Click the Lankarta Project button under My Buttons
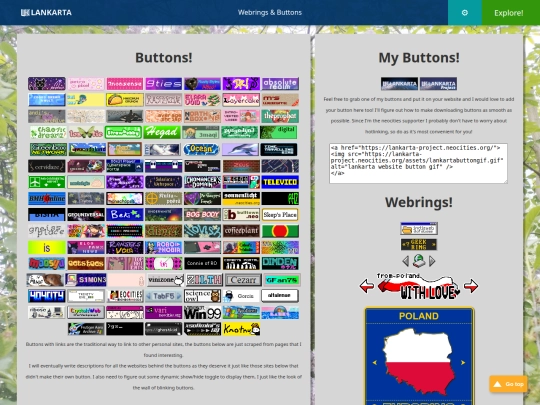The image size is (540, 405). 438,84
